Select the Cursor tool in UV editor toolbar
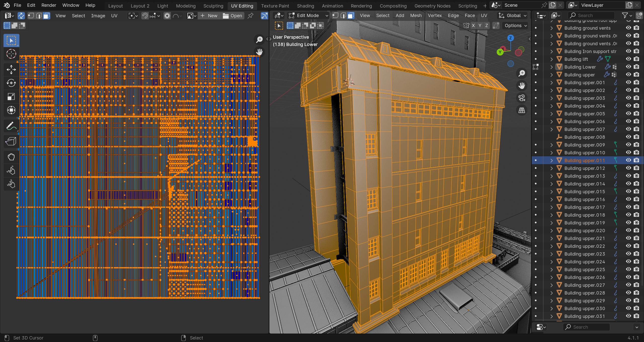 11,54
